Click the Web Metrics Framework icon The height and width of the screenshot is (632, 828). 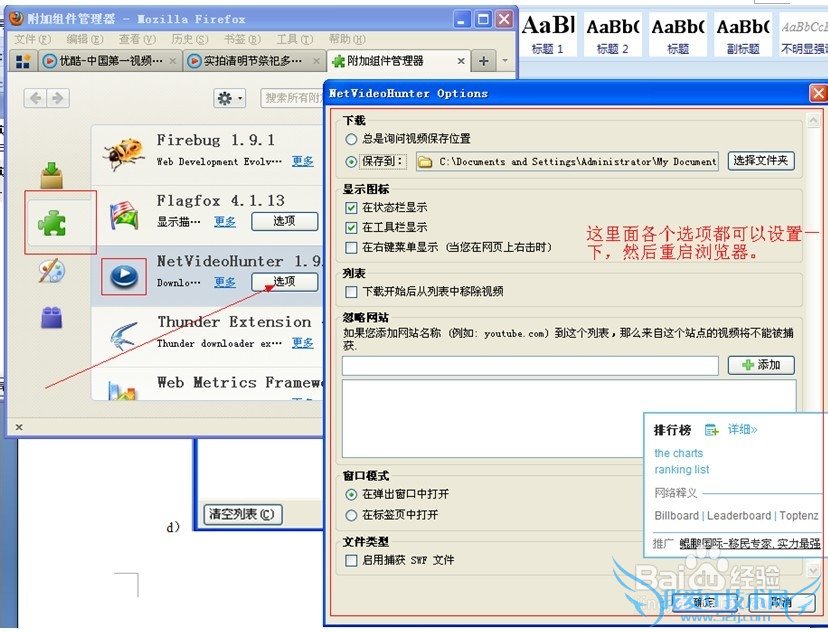122,391
